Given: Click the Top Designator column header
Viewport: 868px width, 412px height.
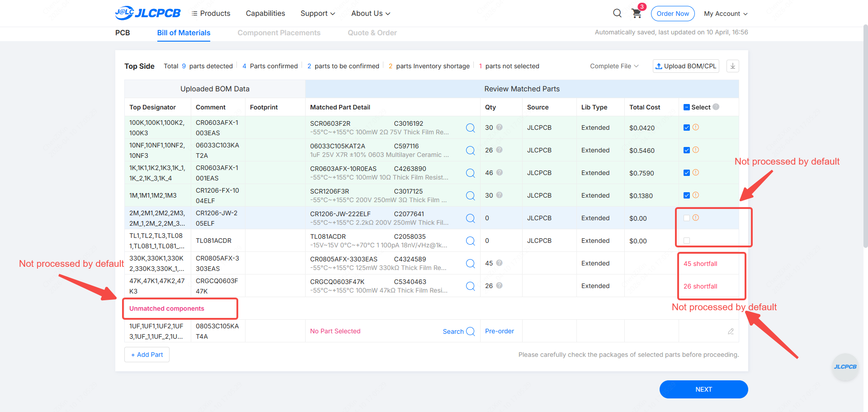Looking at the screenshot, I should click(152, 107).
